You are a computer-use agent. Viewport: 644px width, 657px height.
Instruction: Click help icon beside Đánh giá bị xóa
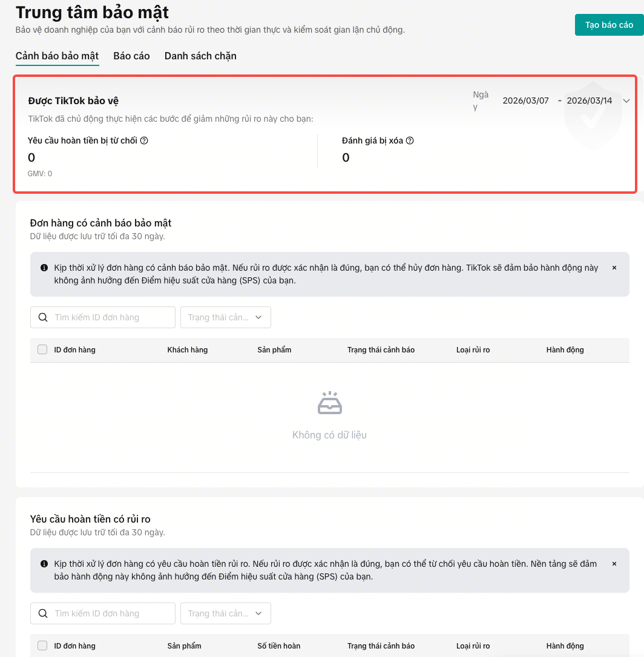tap(410, 140)
